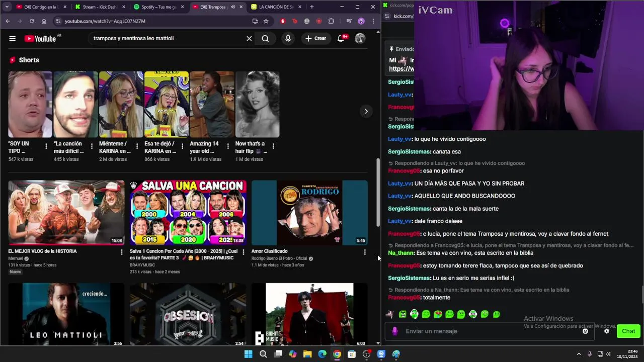Click the install app icon in address bar
This screenshot has height=362, width=644.
[x=255, y=21]
